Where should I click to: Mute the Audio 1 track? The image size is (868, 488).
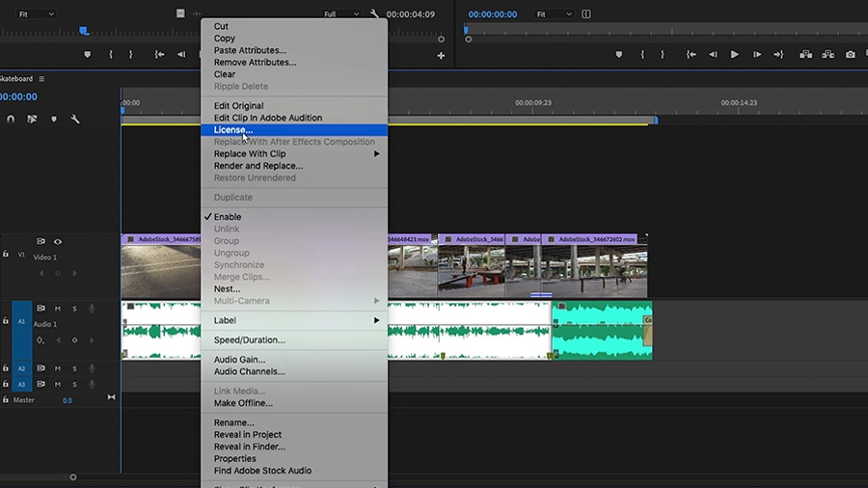(58, 309)
